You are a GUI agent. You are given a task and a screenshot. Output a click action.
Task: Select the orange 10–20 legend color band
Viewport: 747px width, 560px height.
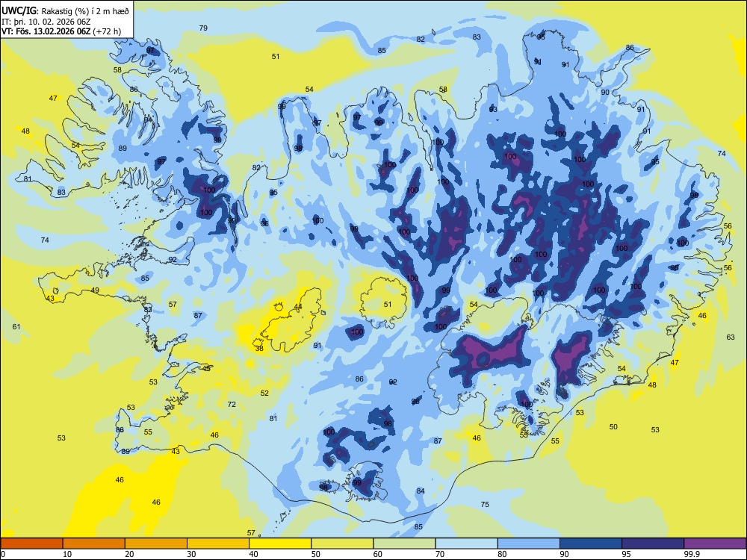pos(94,544)
